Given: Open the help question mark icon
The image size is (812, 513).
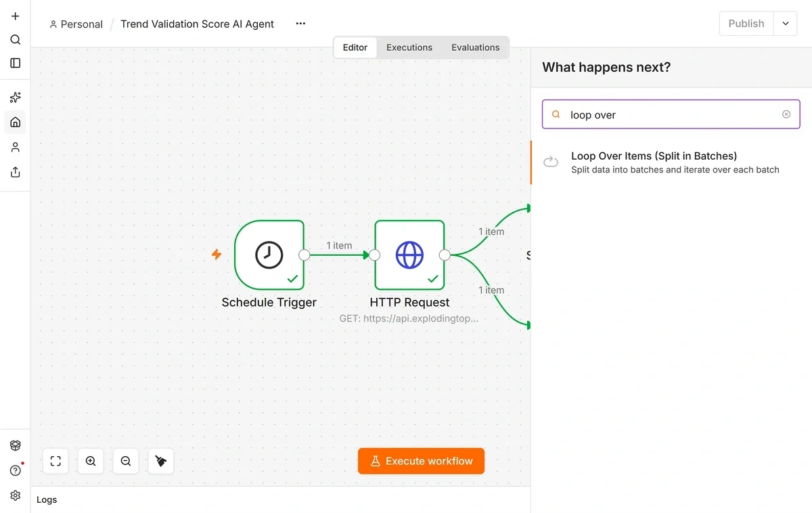Looking at the screenshot, I should click(x=15, y=470).
